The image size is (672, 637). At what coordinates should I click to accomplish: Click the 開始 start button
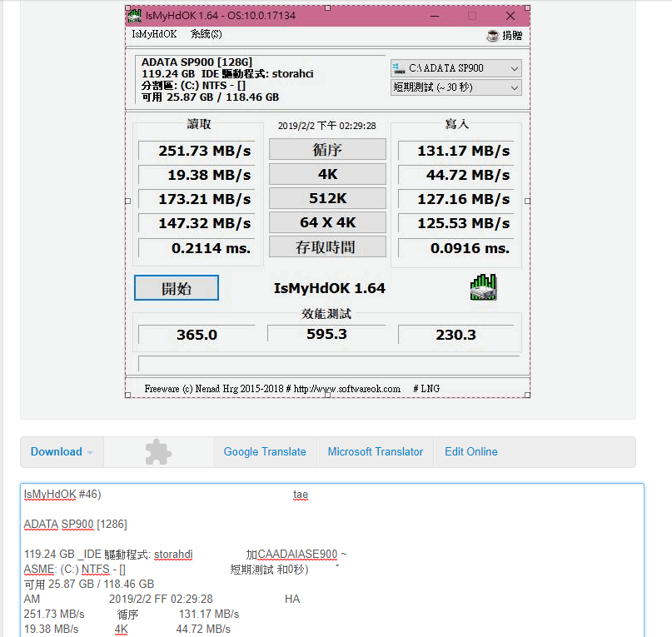point(177,288)
